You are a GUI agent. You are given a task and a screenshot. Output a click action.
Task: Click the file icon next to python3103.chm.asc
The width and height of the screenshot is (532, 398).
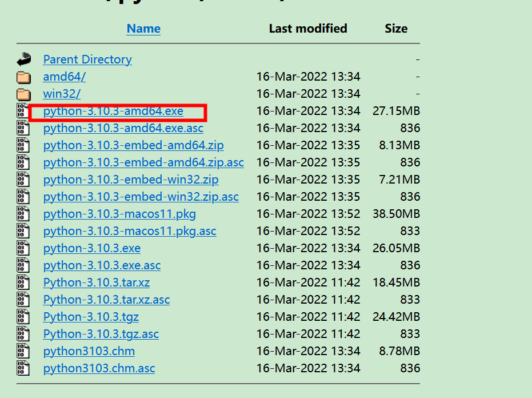pyautogui.click(x=23, y=368)
